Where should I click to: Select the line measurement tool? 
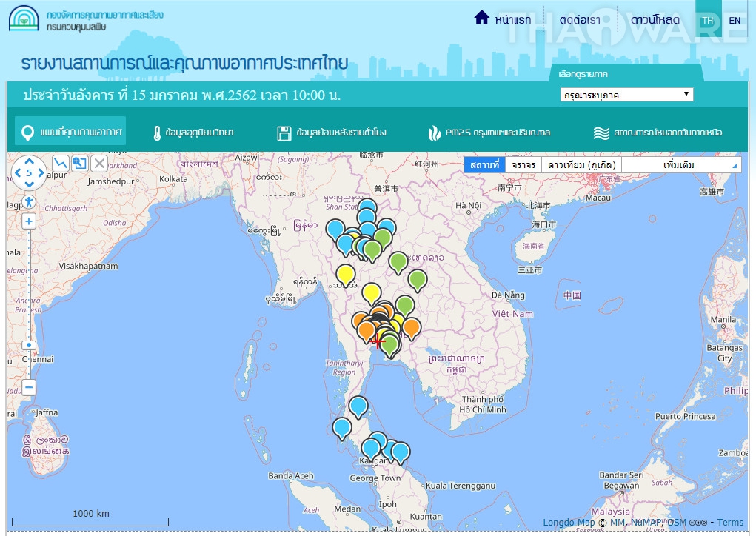click(x=60, y=164)
